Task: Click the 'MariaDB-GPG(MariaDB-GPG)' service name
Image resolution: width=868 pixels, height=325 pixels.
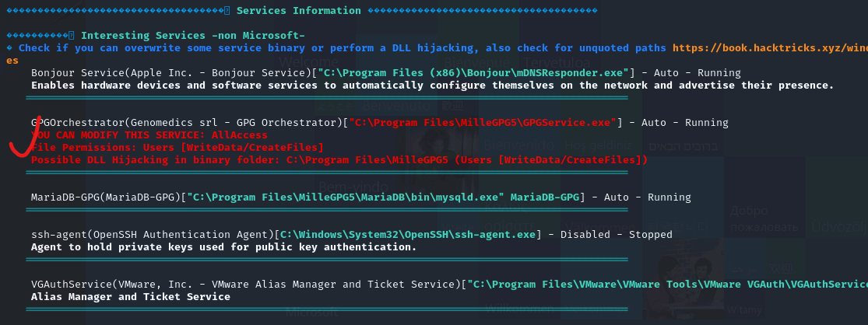Action: [x=106, y=197]
